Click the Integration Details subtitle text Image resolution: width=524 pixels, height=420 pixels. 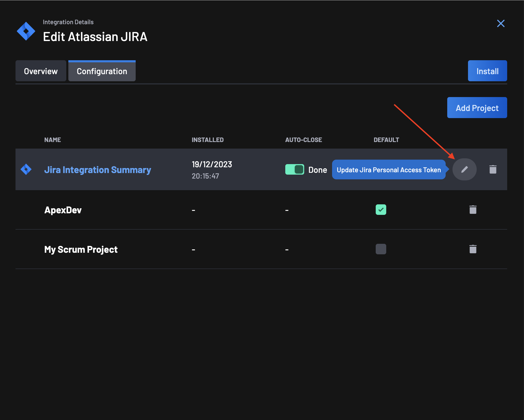pyautogui.click(x=68, y=22)
